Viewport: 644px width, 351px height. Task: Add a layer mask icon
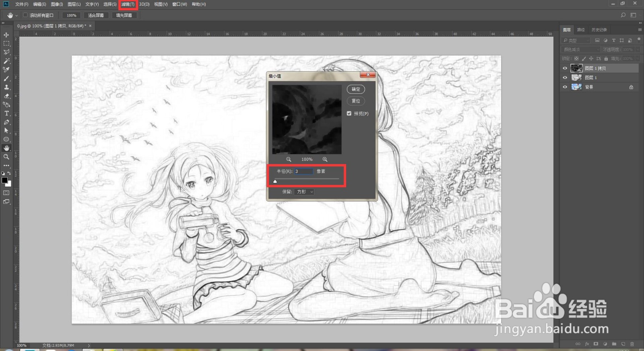pos(596,344)
